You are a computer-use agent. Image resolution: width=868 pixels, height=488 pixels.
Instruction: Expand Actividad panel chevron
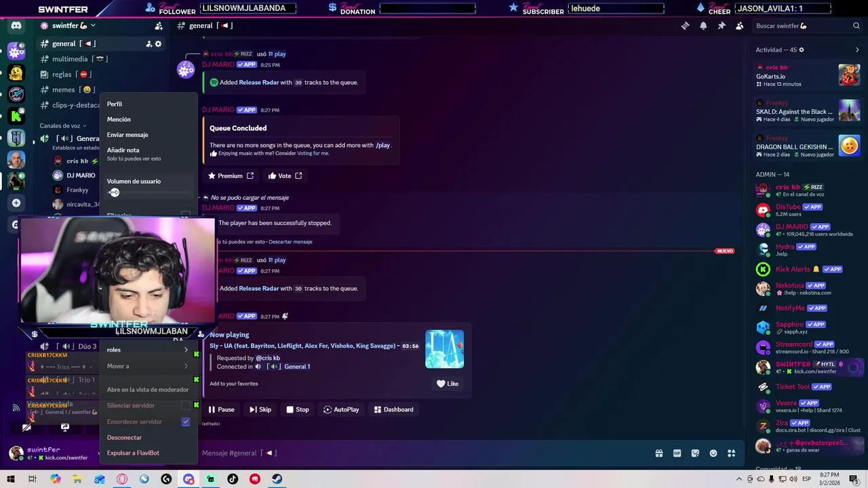click(x=857, y=50)
